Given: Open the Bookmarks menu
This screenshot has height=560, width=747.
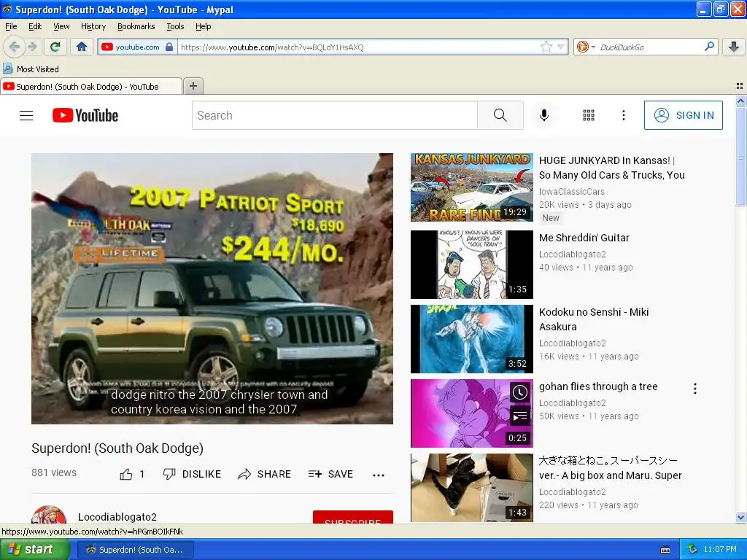Looking at the screenshot, I should pyautogui.click(x=136, y=26).
